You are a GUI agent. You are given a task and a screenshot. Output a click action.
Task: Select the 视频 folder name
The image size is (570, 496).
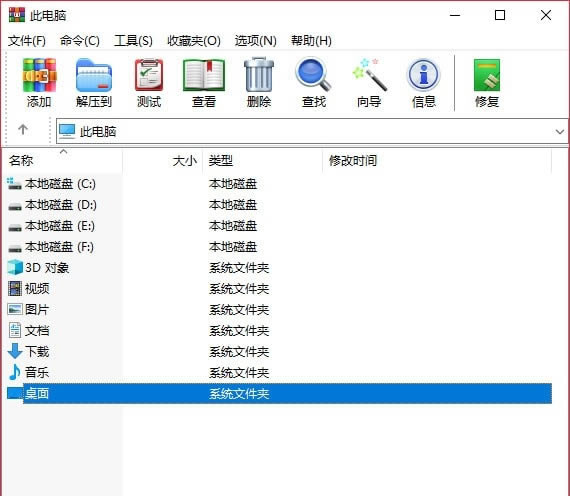(37, 289)
